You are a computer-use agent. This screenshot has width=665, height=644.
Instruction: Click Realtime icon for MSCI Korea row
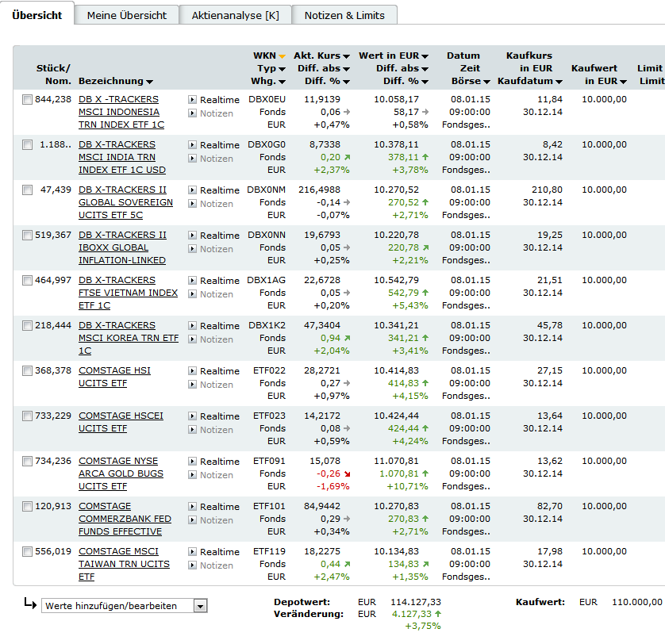(x=192, y=326)
